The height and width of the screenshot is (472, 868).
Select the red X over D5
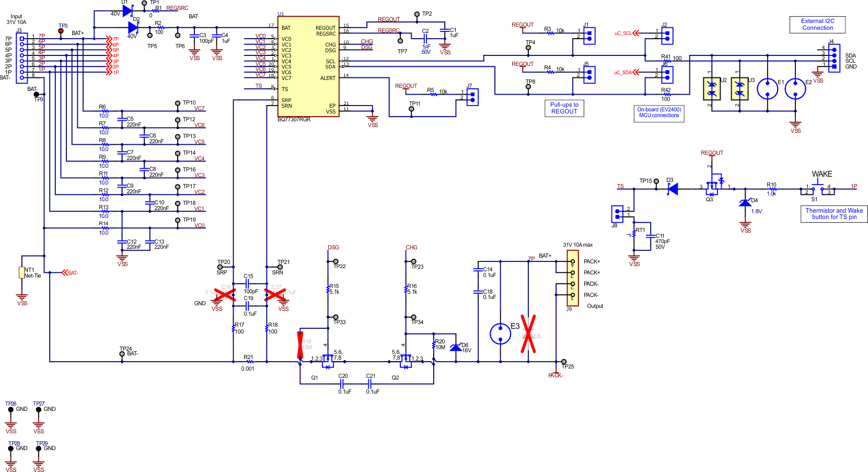point(528,333)
